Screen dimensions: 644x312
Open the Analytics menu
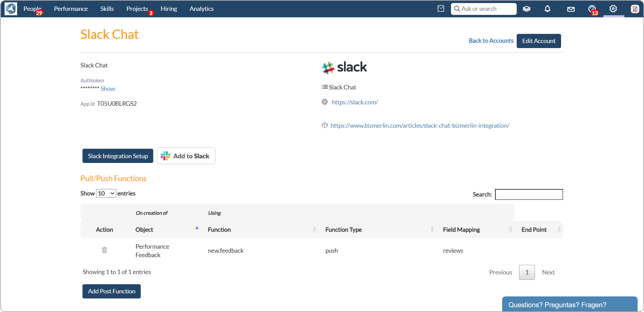point(202,9)
